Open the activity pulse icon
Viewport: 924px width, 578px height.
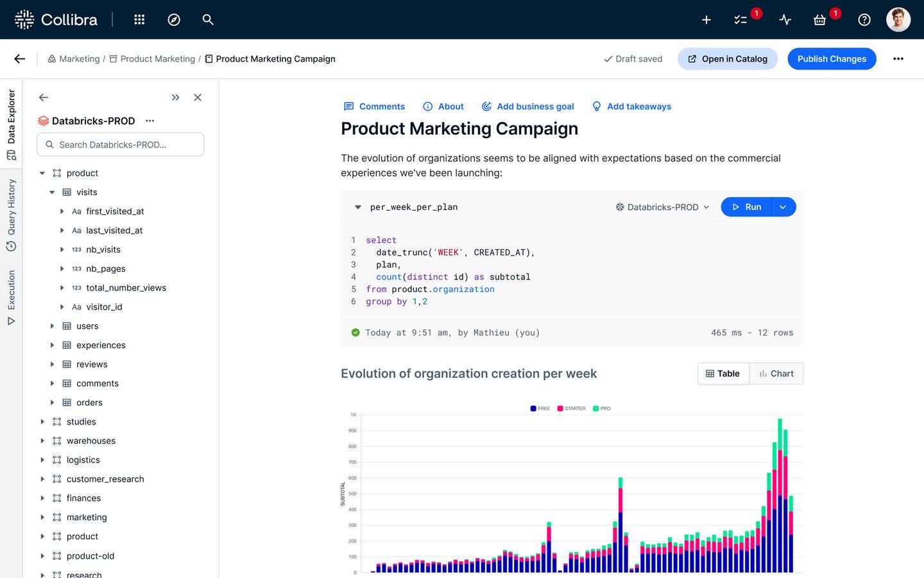pos(785,20)
